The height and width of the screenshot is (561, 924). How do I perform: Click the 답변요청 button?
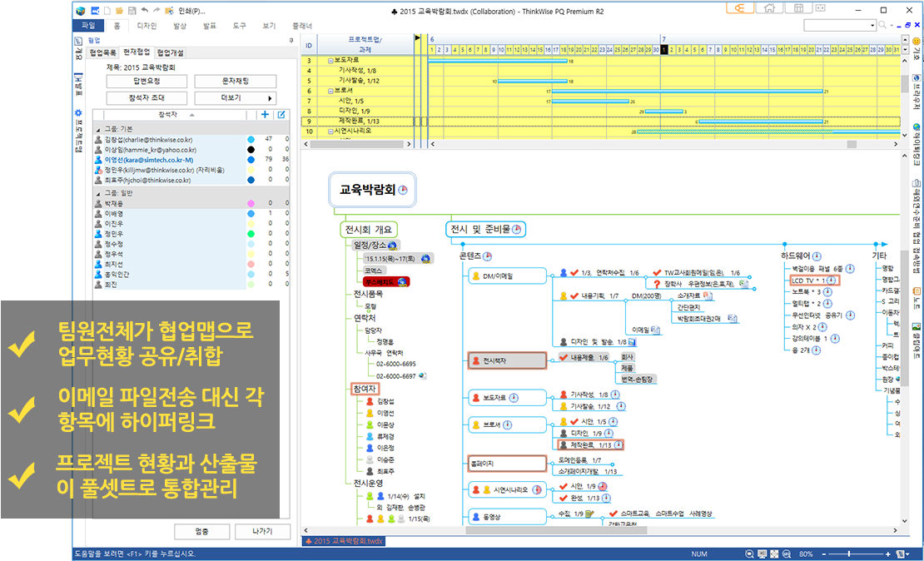click(147, 81)
